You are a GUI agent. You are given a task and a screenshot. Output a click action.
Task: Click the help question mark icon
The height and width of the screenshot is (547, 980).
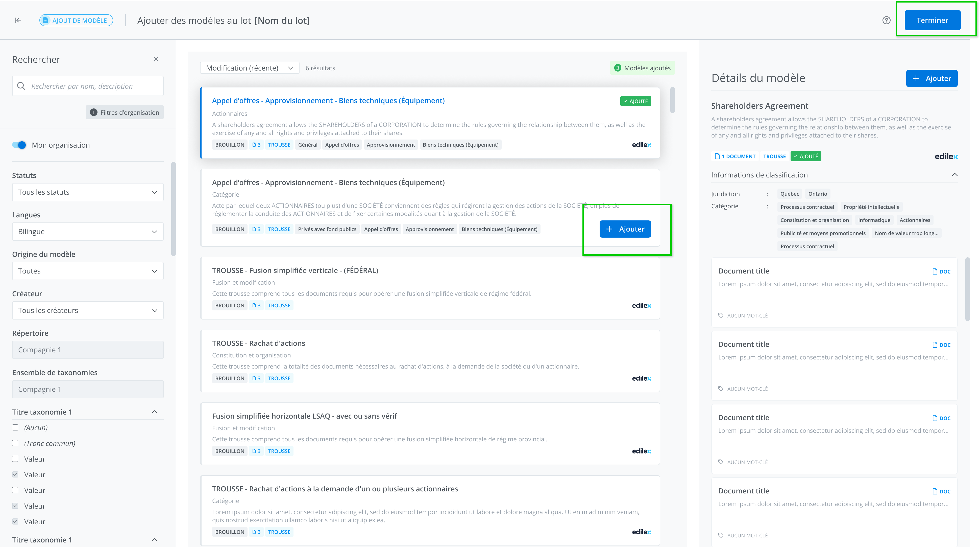tap(886, 20)
